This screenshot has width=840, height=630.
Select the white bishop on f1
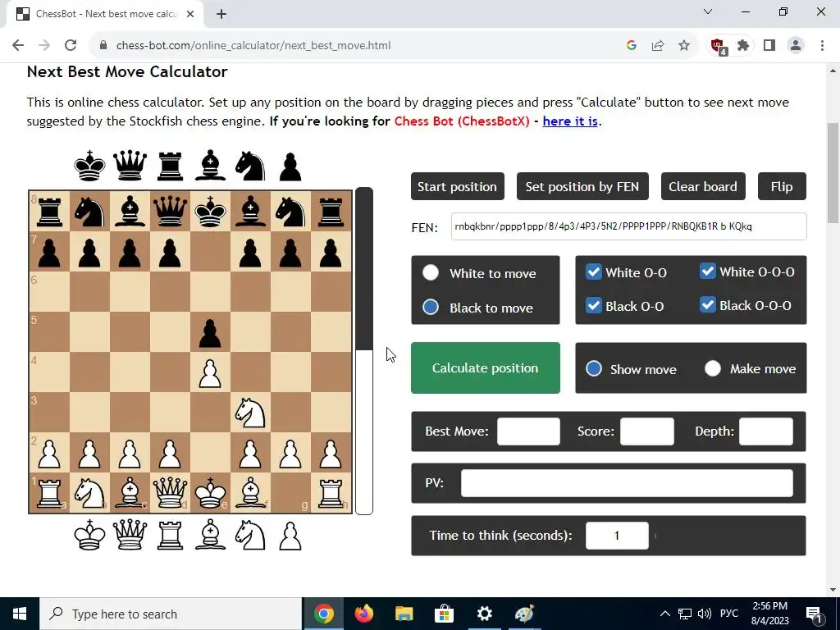(250, 493)
